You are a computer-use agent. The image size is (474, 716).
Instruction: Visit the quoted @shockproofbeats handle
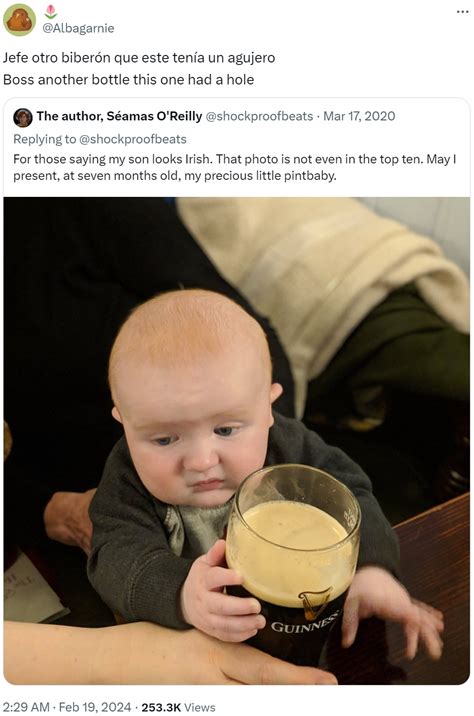(x=259, y=116)
